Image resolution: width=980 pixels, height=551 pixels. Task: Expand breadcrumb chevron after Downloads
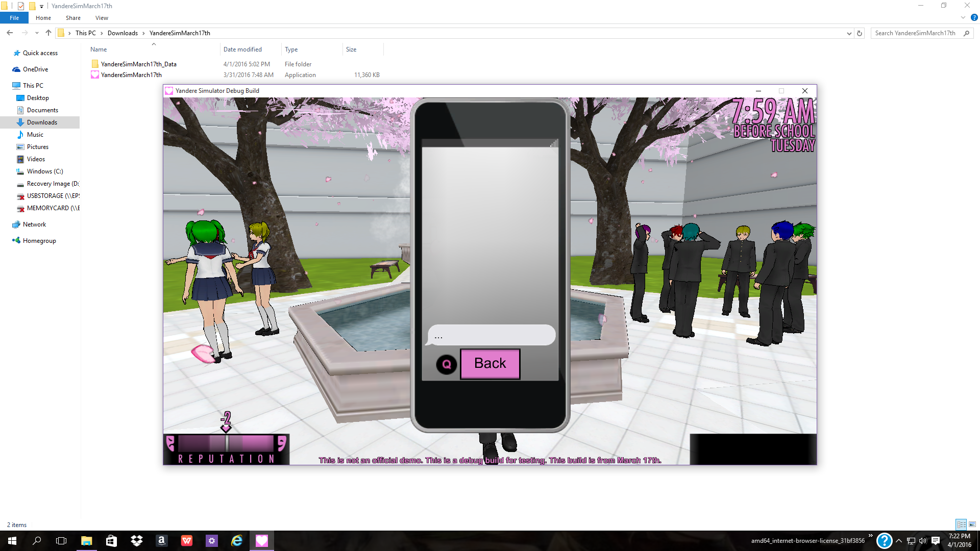click(x=143, y=33)
